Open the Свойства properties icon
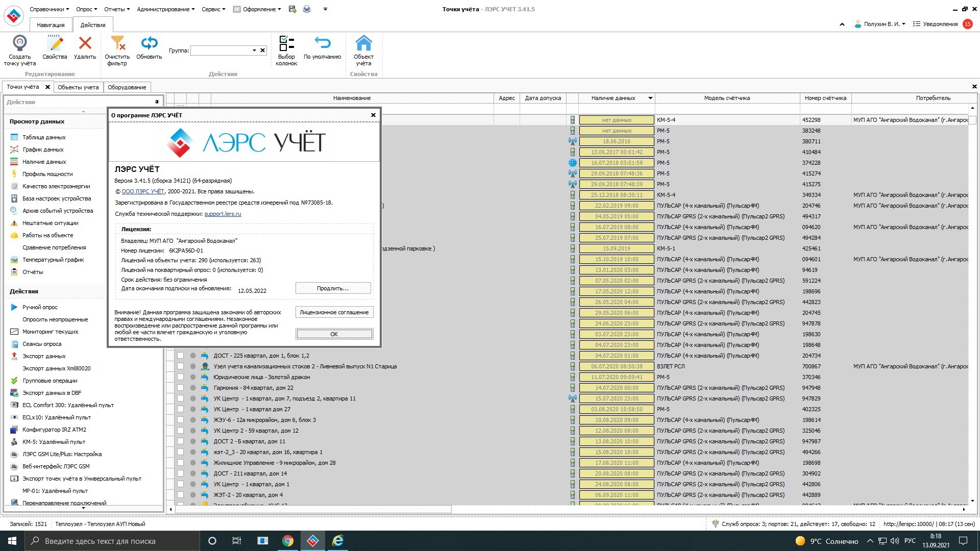 55,43
